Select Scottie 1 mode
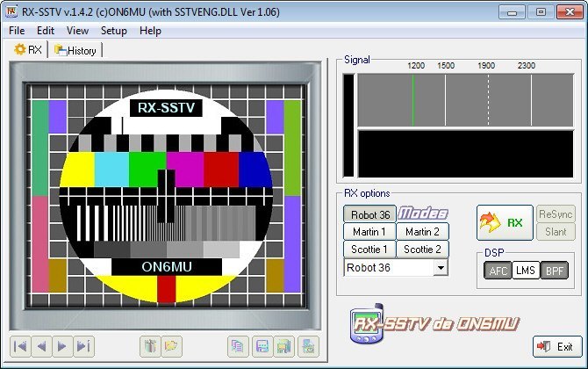Image resolution: width=588 pixels, height=369 pixels. 369,250
